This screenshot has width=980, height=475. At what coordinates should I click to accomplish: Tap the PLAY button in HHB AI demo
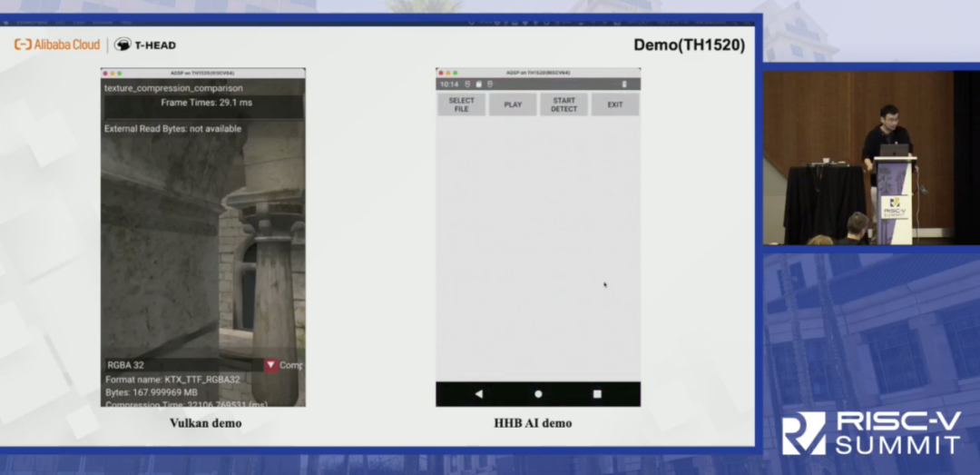coord(513,104)
